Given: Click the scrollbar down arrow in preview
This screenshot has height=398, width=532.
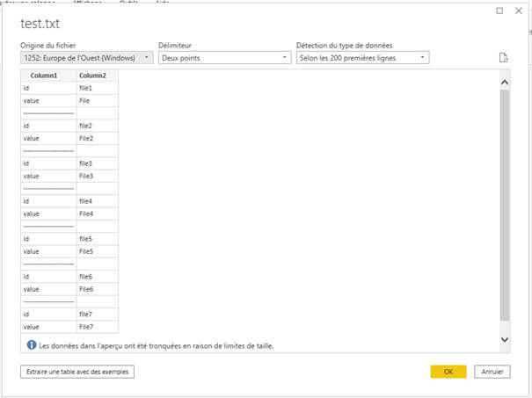Looking at the screenshot, I should (x=505, y=340).
